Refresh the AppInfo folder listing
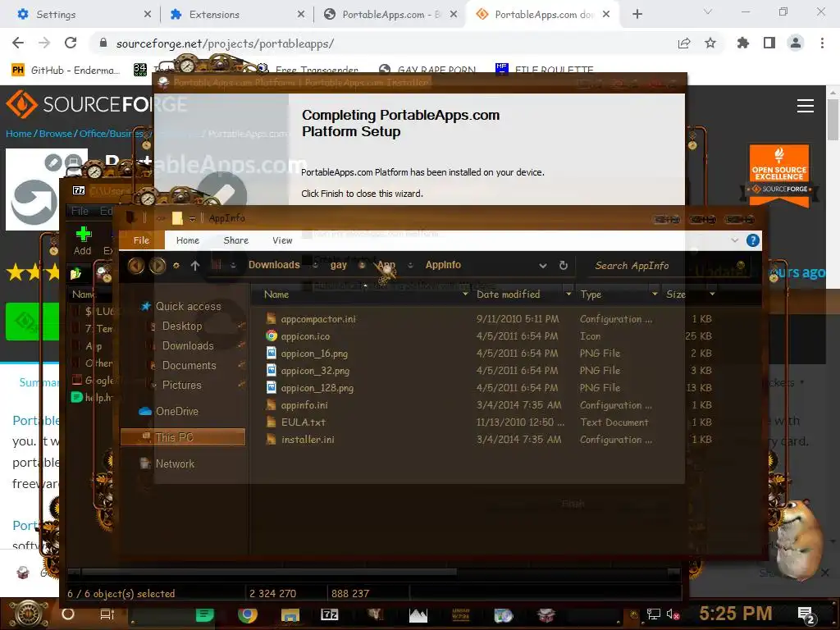The image size is (840, 630). (x=563, y=265)
